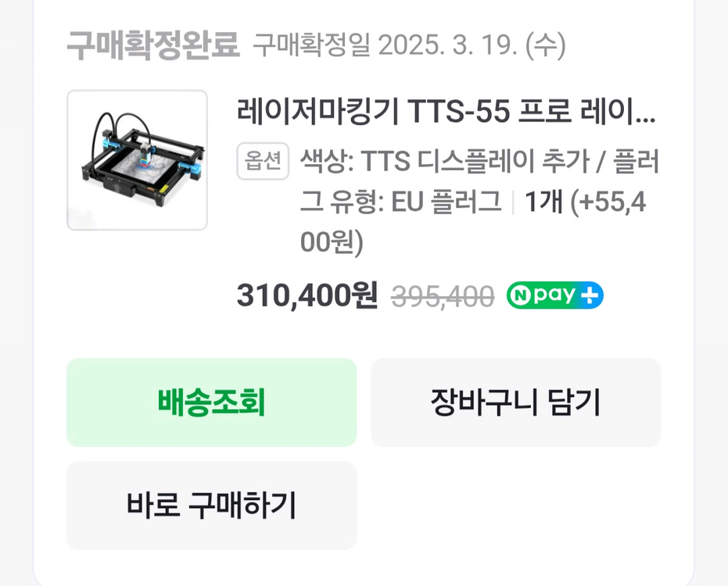Click the 옵션 badge icon

[263, 162]
